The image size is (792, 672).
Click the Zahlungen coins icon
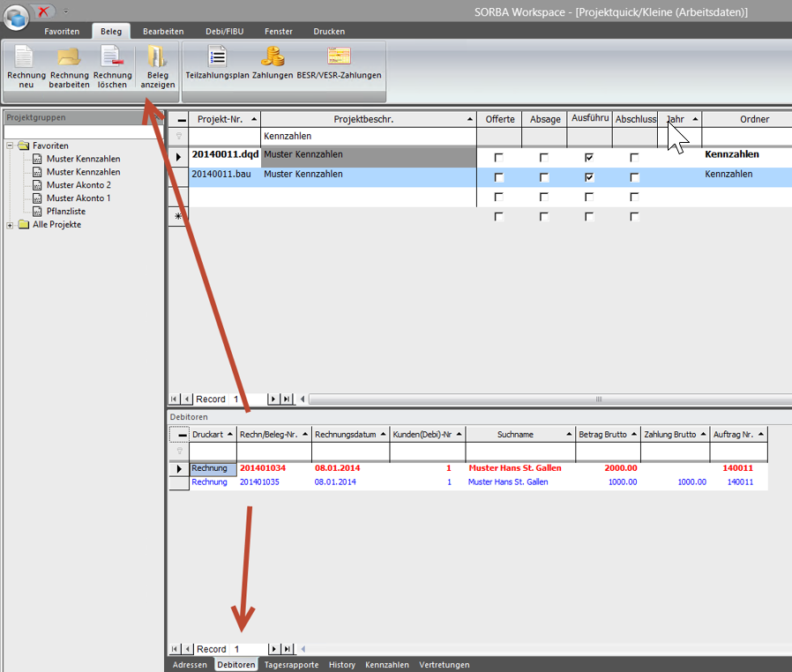[273, 58]
